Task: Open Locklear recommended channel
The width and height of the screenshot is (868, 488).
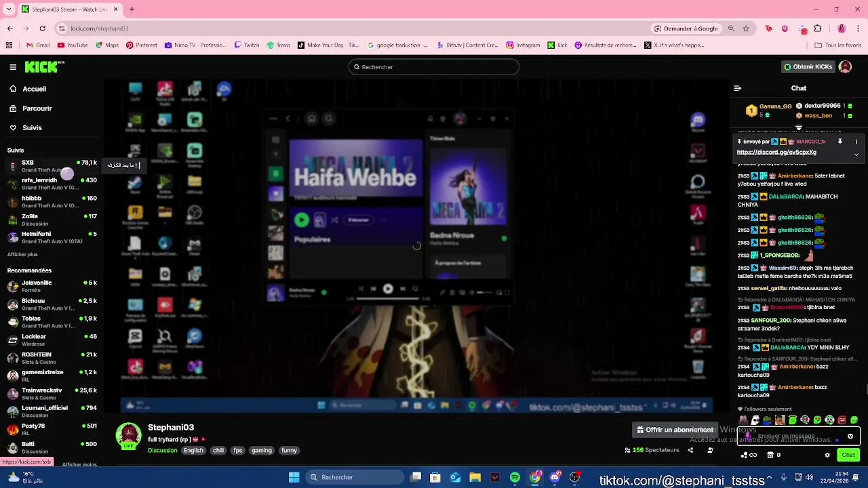Action: coord(52,340)
